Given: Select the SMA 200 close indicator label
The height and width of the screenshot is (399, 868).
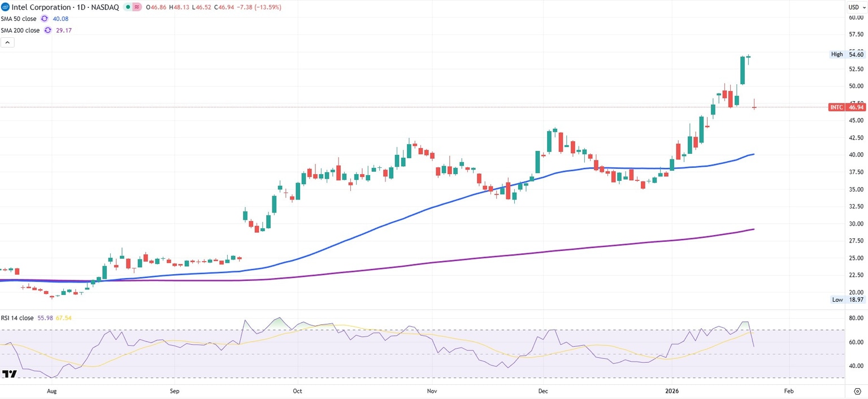Looking at the screenshot, I should pos(20,31).
